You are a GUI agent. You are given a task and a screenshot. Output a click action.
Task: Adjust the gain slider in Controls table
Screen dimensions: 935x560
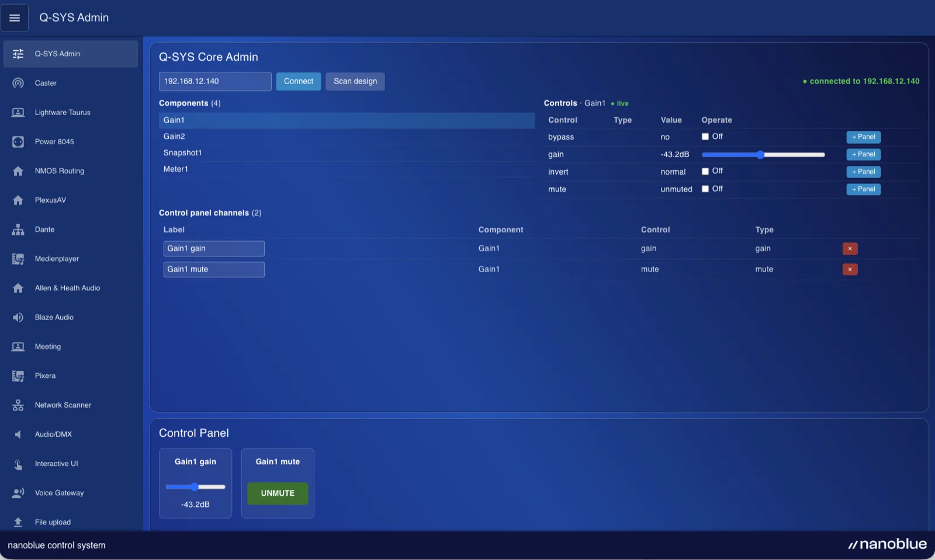click(763, 155)
